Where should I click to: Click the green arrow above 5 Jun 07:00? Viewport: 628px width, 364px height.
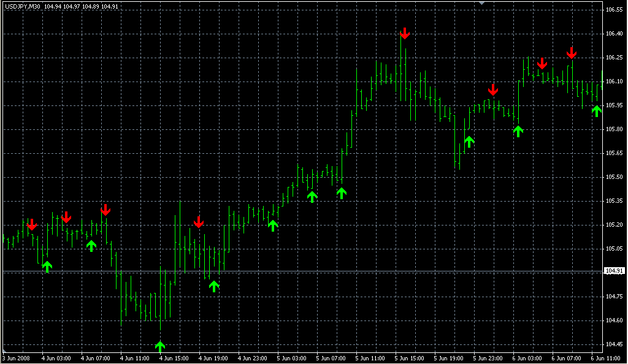pos(342,193)
